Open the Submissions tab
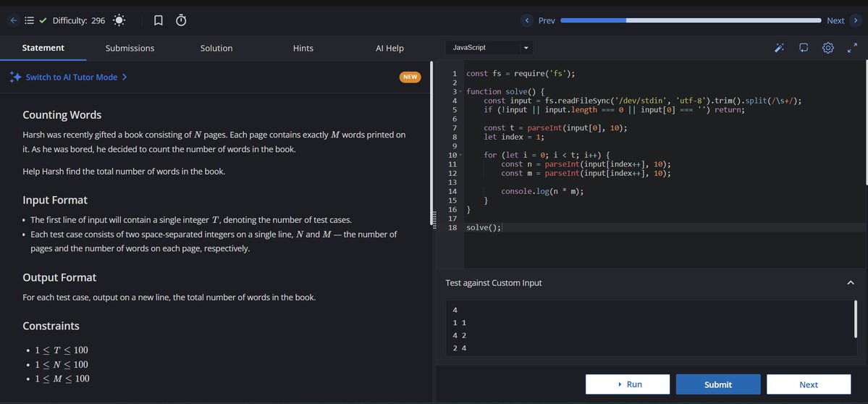The image size is (868, 404). [x=130, y=49]
